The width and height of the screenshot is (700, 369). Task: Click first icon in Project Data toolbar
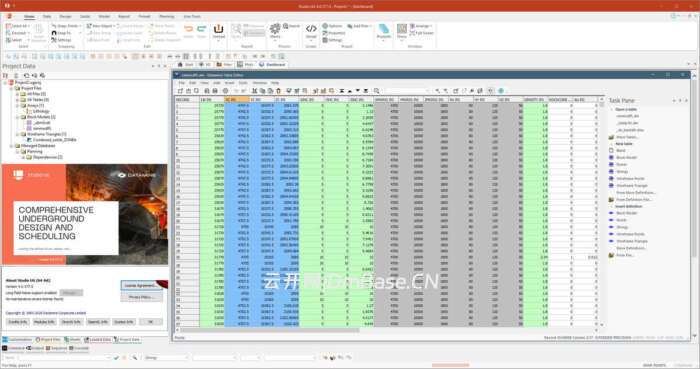pos(6,75)
